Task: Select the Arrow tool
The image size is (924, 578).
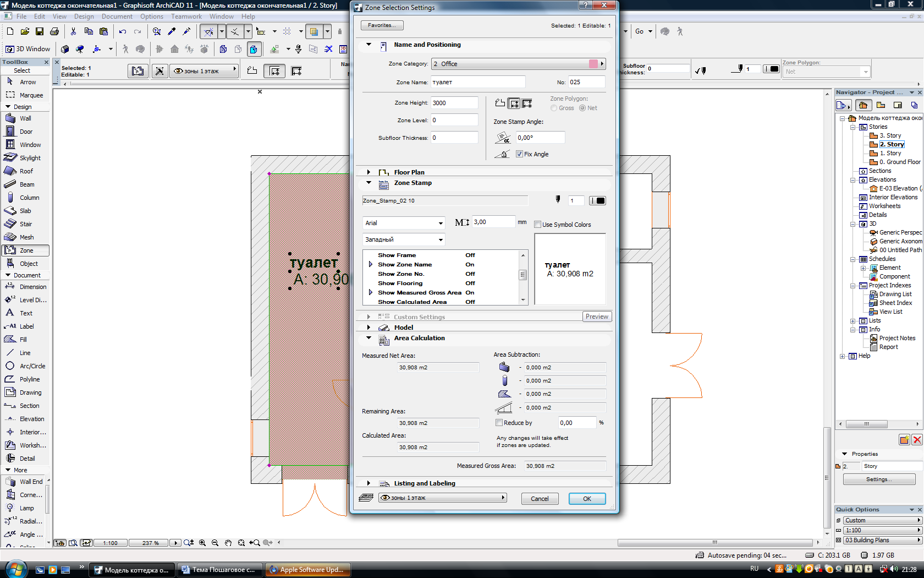Action: [25, 82]
